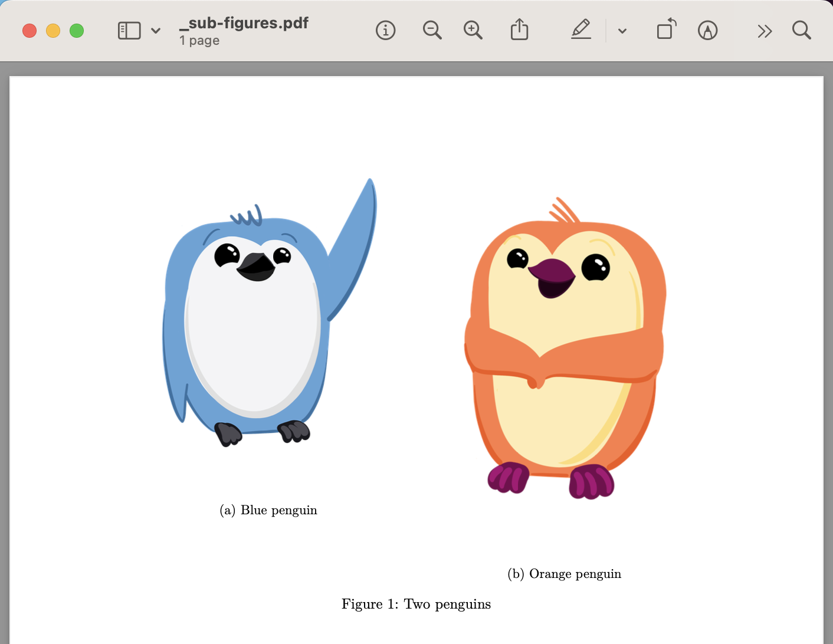The height and width of the screenshot is (644, 833).
Task: Open the sidebar view options dropdown
Action: [156, 31]
